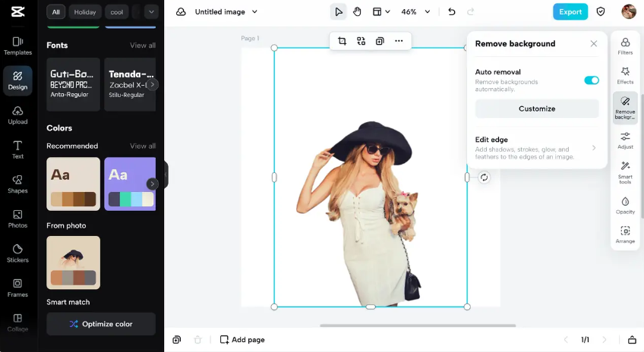Open the Filters panel
This screenshot has width=644, height=352.
point(625,46)
